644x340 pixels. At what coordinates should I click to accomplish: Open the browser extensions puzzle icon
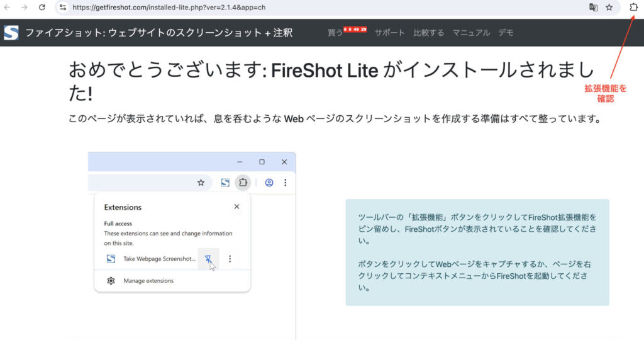[633, 8]
